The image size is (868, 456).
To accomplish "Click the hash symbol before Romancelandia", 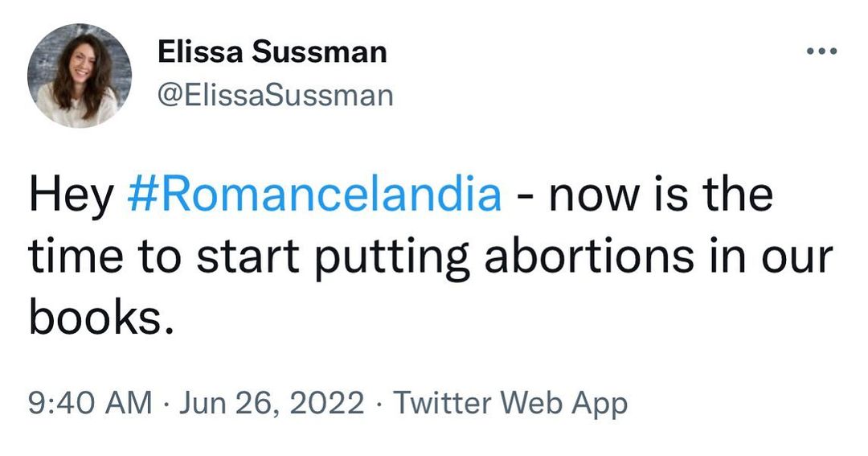I will [x=139, y=195].
